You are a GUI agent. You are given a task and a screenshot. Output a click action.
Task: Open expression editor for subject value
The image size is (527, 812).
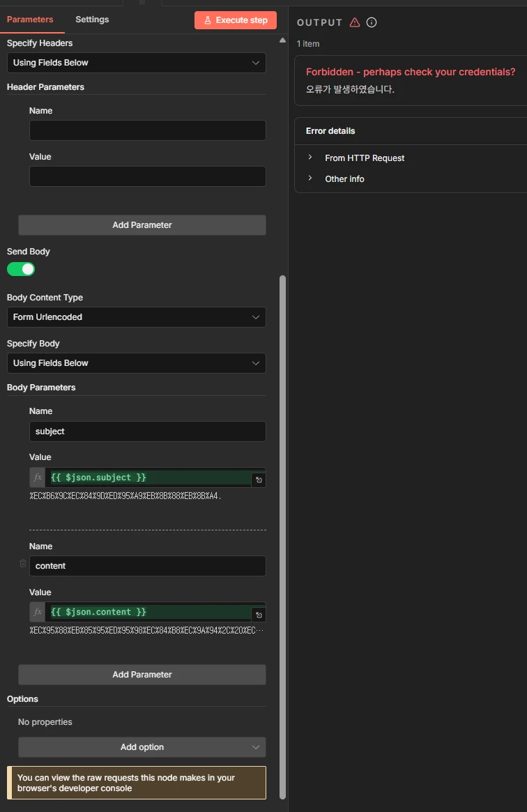(x=259, y=480)
